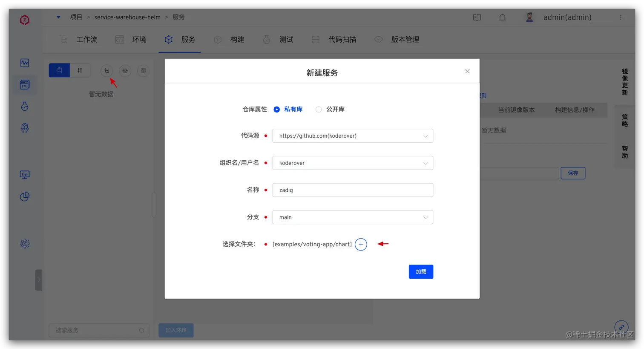Click the 当前镜像版本 column header
This screenshot has width=644, height=349.
coord(516,110)
